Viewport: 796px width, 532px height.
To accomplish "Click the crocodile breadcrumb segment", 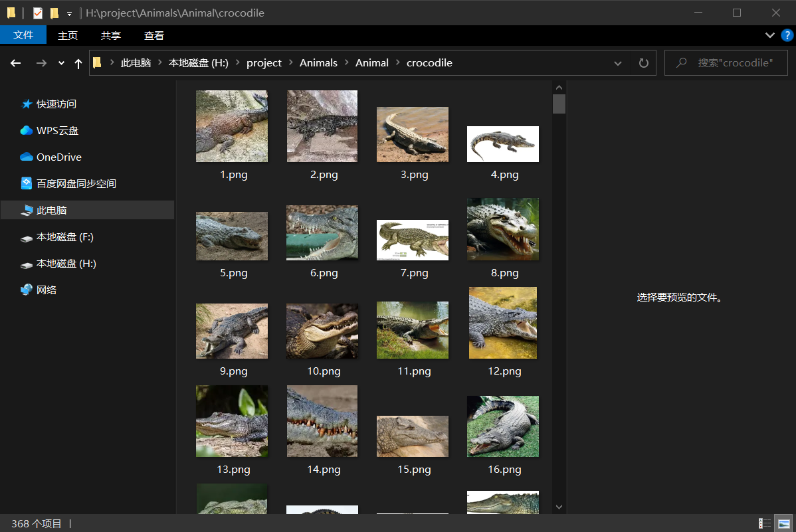I will tap(429, 63).
